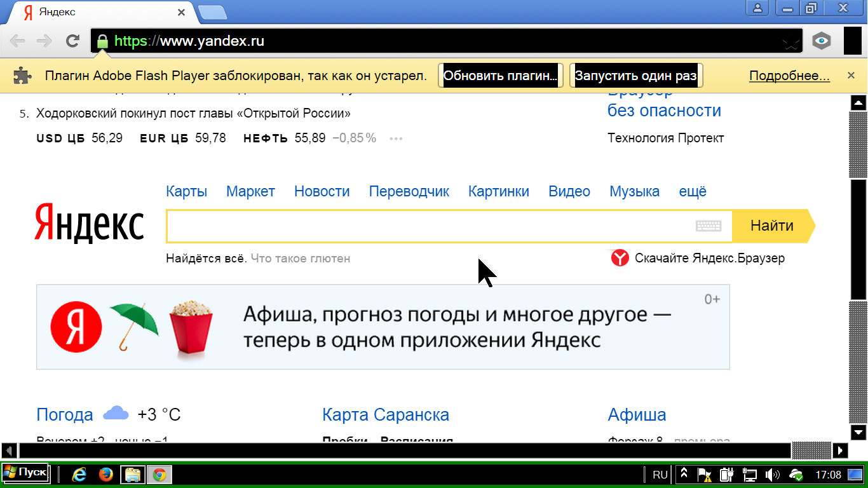Launch Internet Explorer from the taskbar
Image resolution: width=868 pixels, height=488 pixels.
click(79, 475)
